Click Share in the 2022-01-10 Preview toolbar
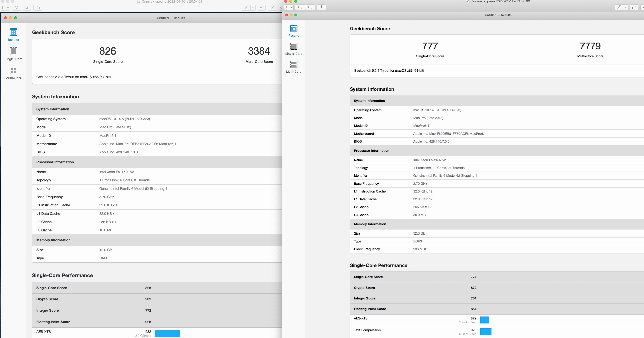644x338 pixels. tap(38, 8)
